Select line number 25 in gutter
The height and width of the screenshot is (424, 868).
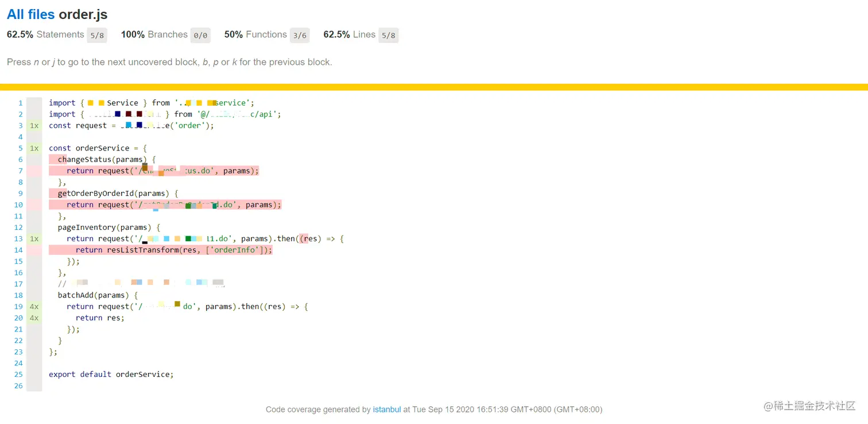[x=18, y=374]
